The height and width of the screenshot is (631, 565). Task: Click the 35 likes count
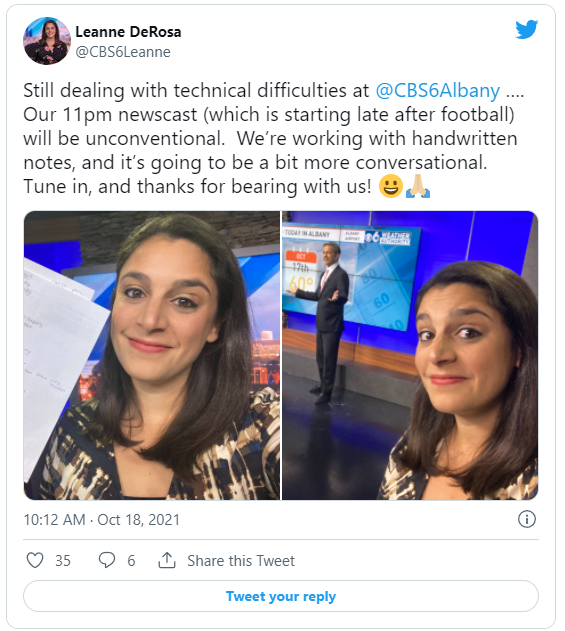(63, 561)
